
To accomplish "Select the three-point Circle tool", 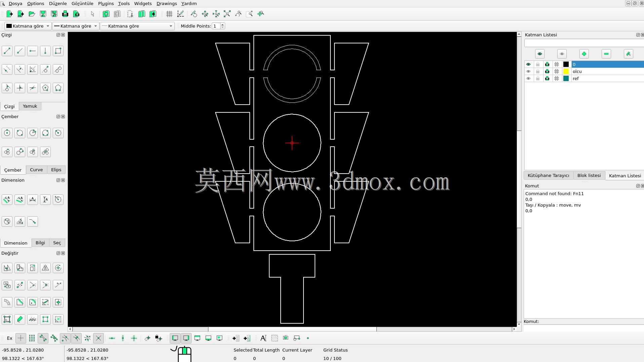I will point(45,133).
